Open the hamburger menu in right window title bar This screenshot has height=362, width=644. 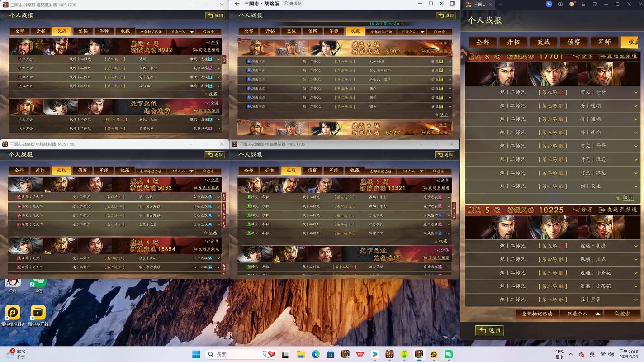pyautogui.click(x=583, y=4)
